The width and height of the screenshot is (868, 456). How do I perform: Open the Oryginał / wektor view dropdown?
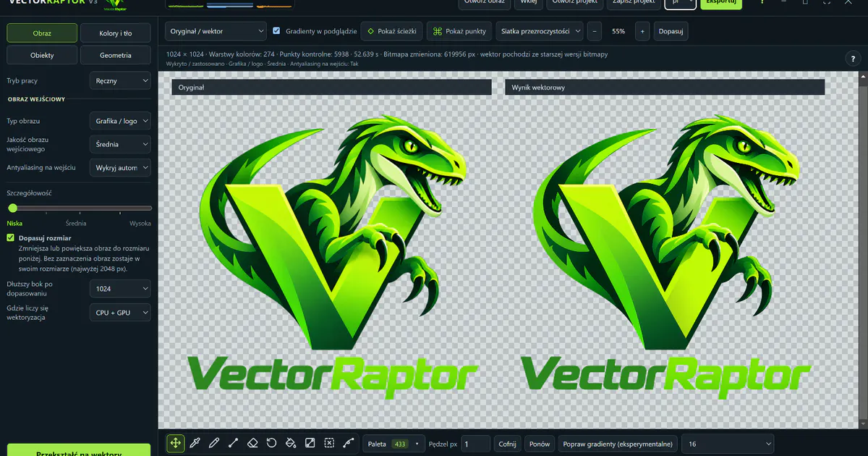[x=216, y=31]
